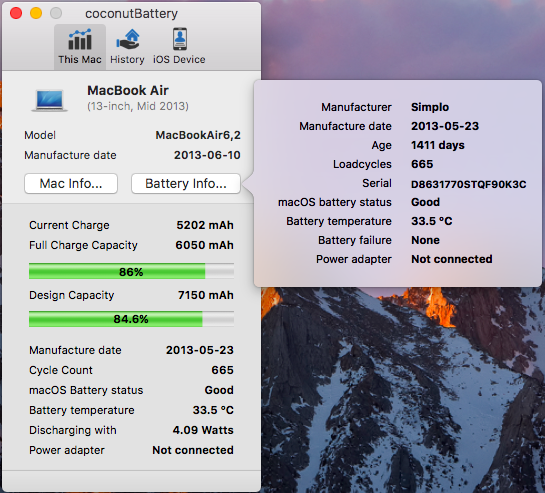Screen dimensions: 545x493
Task: Select the 5202 mAh current charge value
Action: pos(205,225)
